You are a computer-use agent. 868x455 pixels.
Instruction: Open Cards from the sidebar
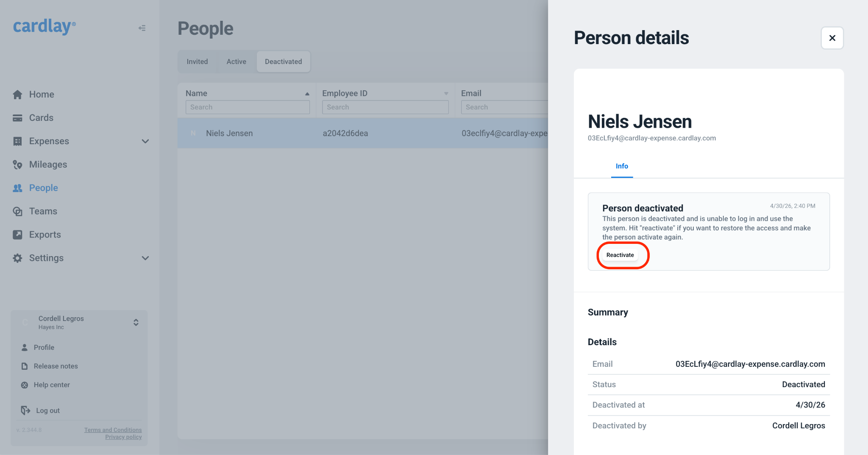pyautogui.click(x=41, y=118)
